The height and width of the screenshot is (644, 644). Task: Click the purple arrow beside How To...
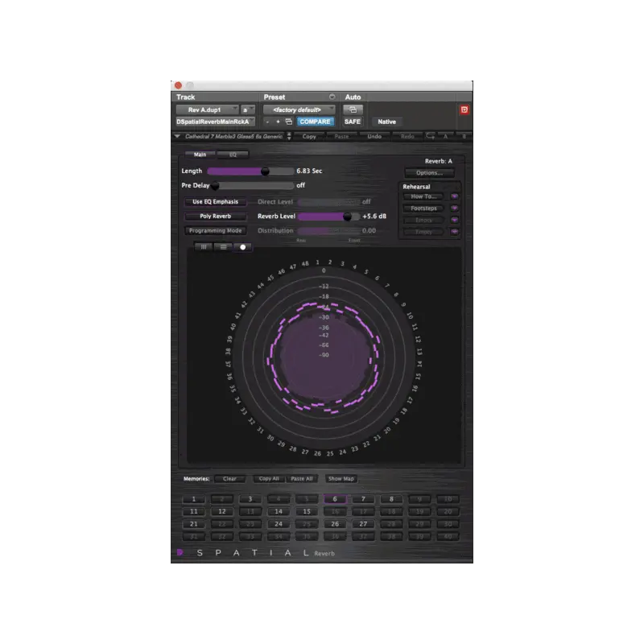454,196
